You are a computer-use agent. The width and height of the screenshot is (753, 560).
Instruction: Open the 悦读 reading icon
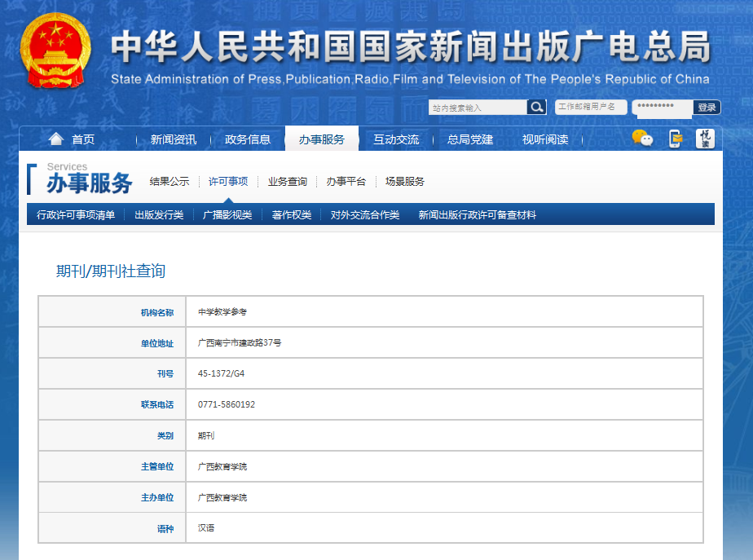coord(705,139)
